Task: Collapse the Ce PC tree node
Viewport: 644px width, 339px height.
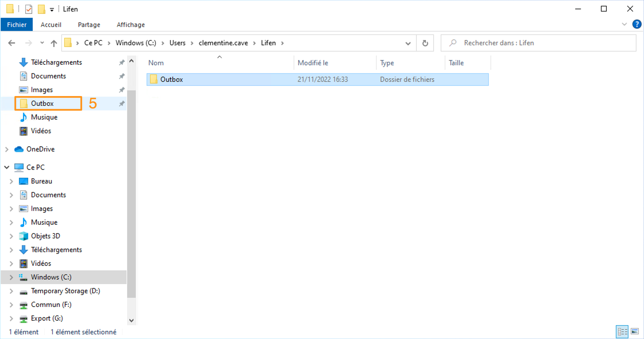Action: click(x=7, y=167)
